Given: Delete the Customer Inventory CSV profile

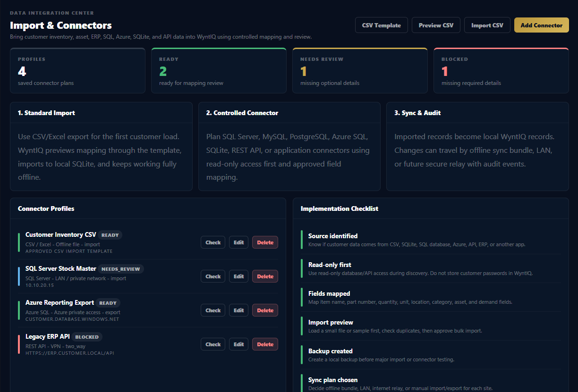Looking at the screenshot, I should [x=265, y=242].
